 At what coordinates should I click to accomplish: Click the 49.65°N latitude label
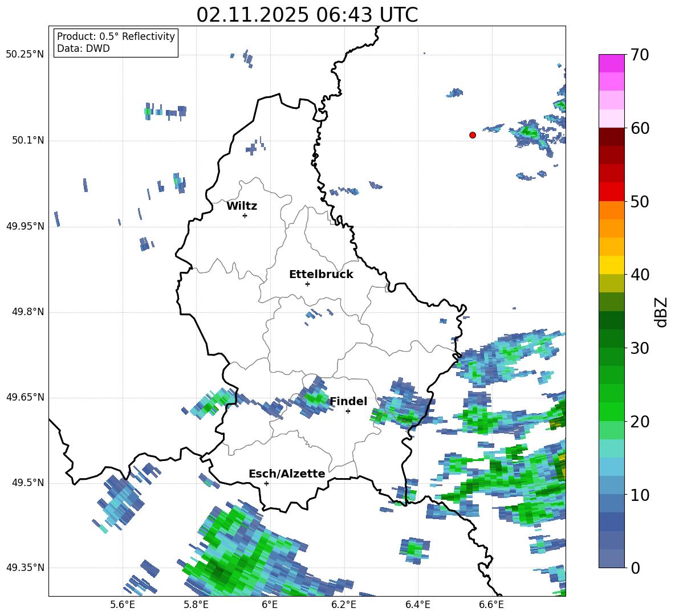[x=25, y=397]
